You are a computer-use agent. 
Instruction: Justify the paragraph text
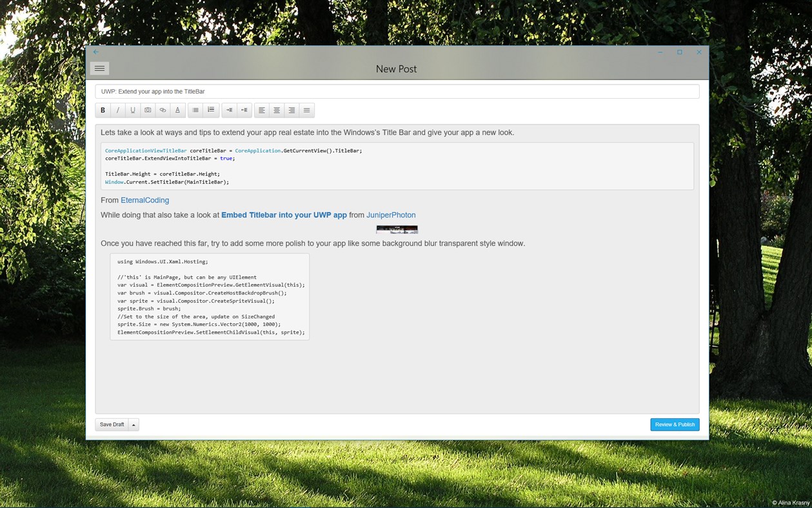coord(306,110)
